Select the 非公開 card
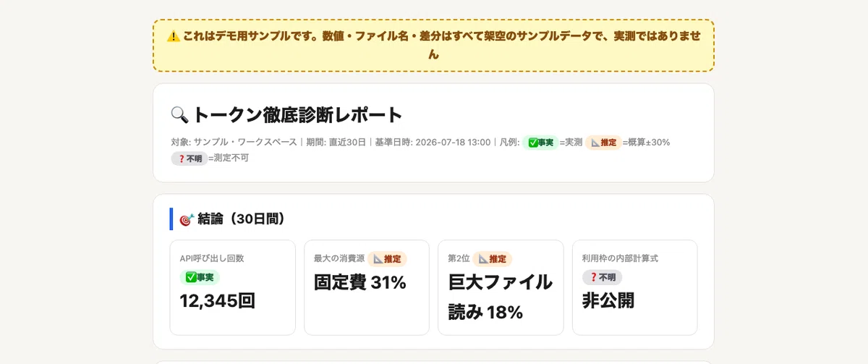 tap(635, 287)
